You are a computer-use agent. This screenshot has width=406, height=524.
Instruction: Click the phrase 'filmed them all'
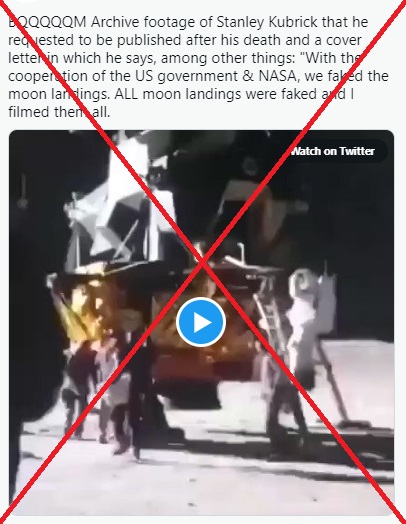click(x=59, y=112)
